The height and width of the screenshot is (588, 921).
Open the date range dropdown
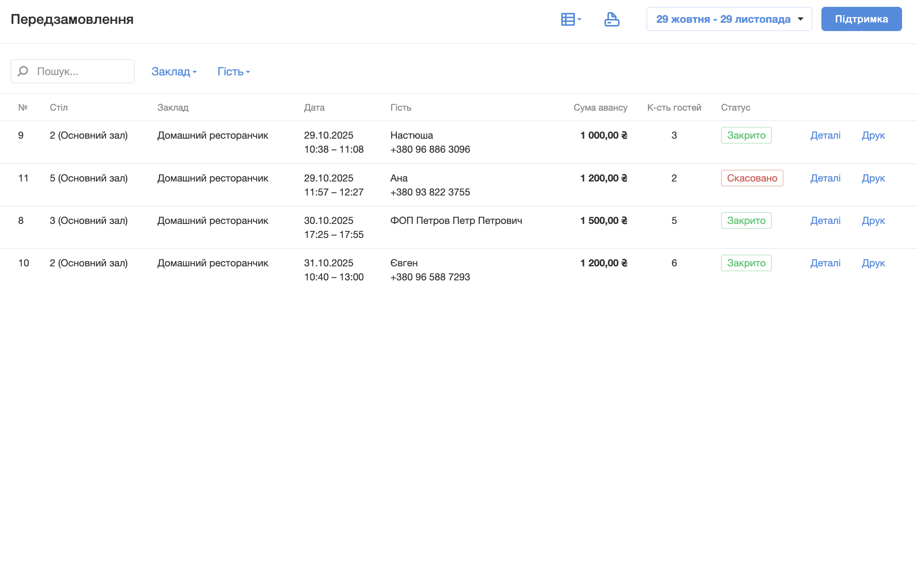729,19
